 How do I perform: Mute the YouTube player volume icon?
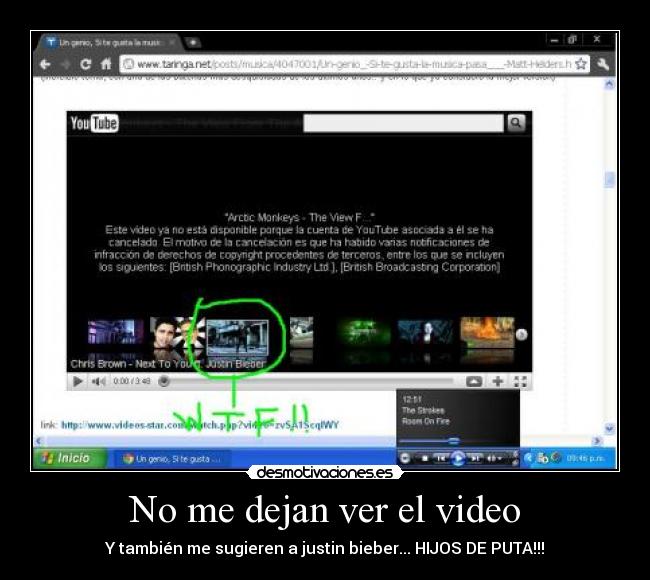(x=98, y=381)
